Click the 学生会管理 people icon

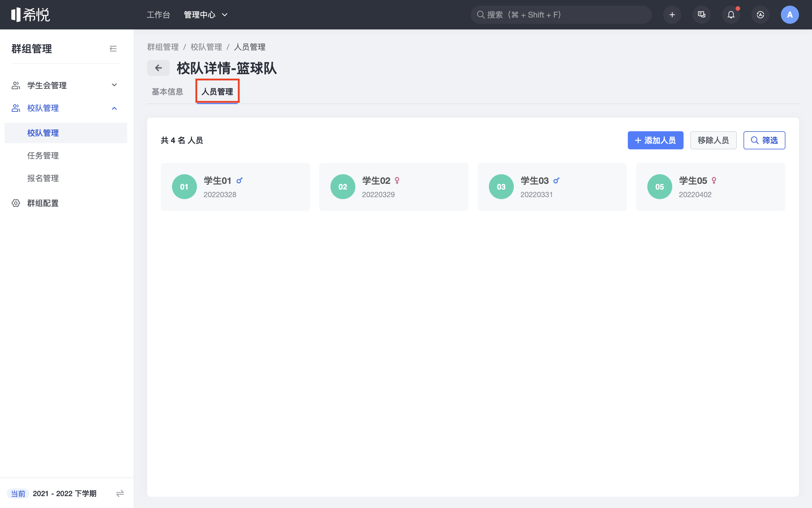pos(16,85)
